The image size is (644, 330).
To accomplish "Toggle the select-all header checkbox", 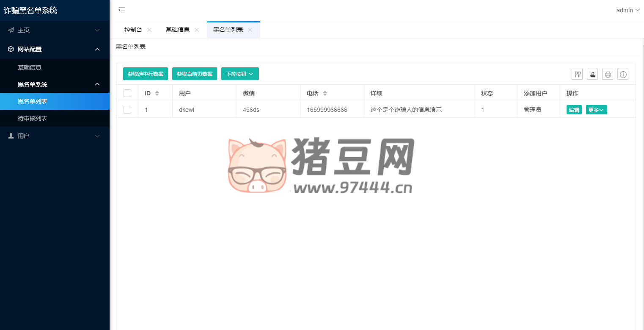I will click(x=127, y=93).
